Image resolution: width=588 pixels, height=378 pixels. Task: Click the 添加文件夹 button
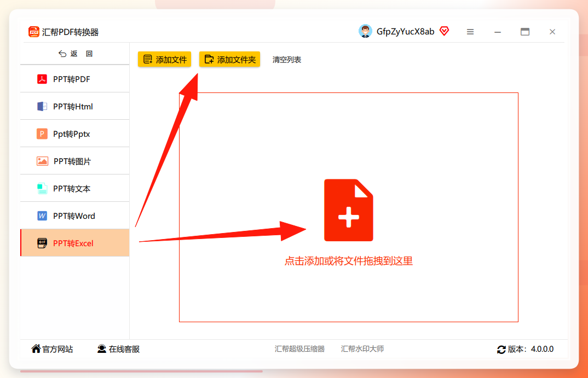click(229, 59)
